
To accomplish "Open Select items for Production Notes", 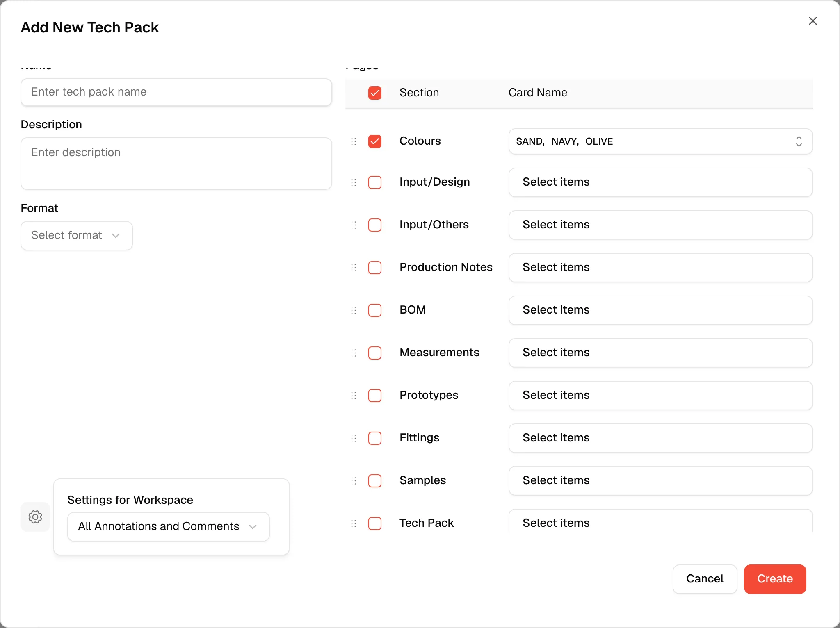I will pos(660,268).
